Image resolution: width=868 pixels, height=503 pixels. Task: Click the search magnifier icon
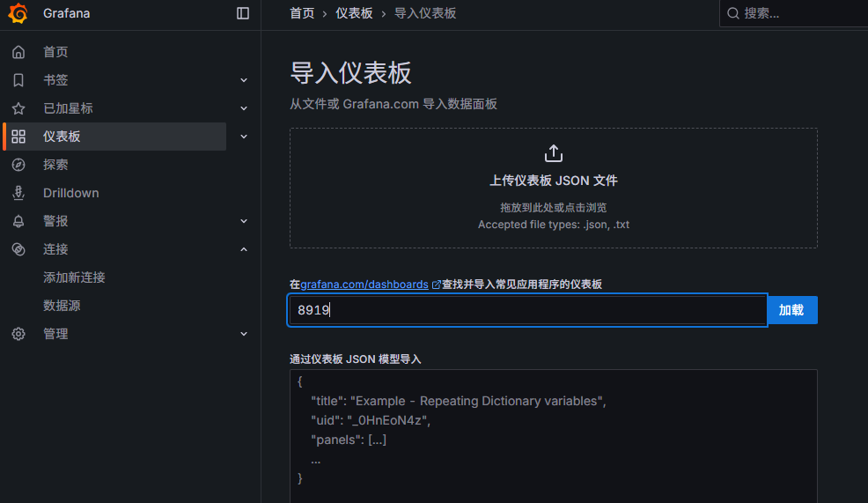(733, 13)
